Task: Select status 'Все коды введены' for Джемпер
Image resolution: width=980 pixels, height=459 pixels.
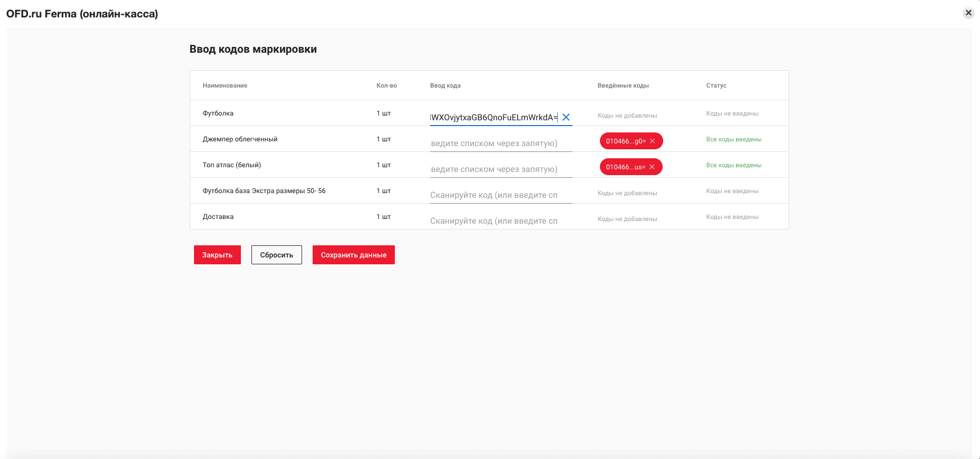Action: [x=734, y=139]
